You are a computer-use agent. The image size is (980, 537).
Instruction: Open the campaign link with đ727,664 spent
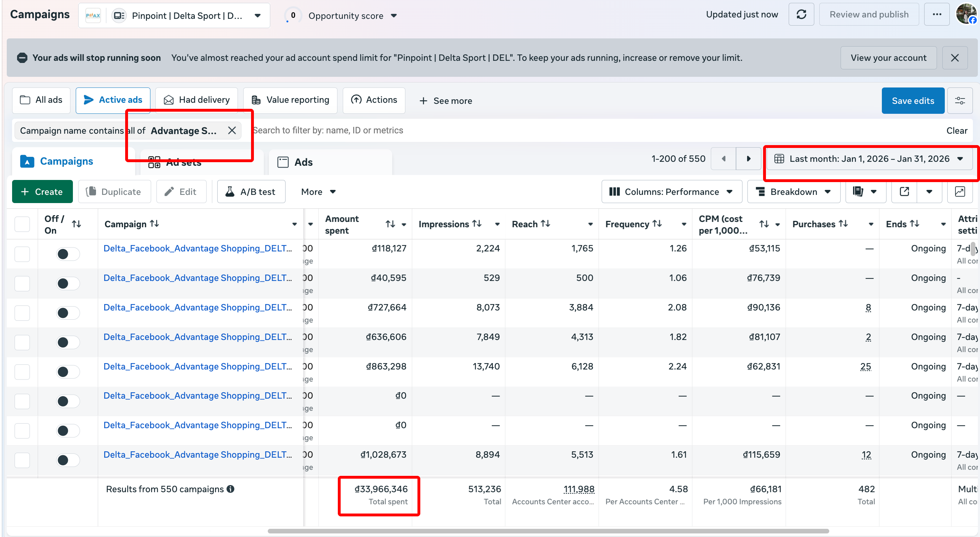click(x=198, y=307)
